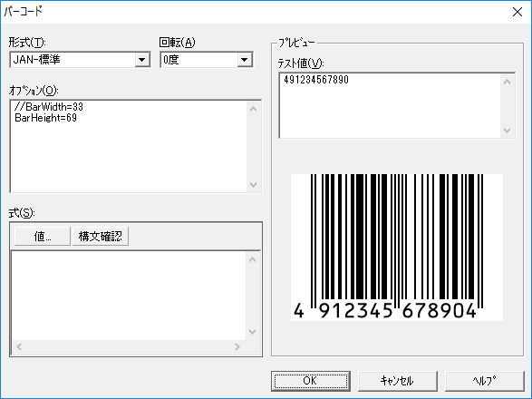Open the 形式 format dropdown arrow
This screenshot has height=399, width=532.
coord(141,60)
